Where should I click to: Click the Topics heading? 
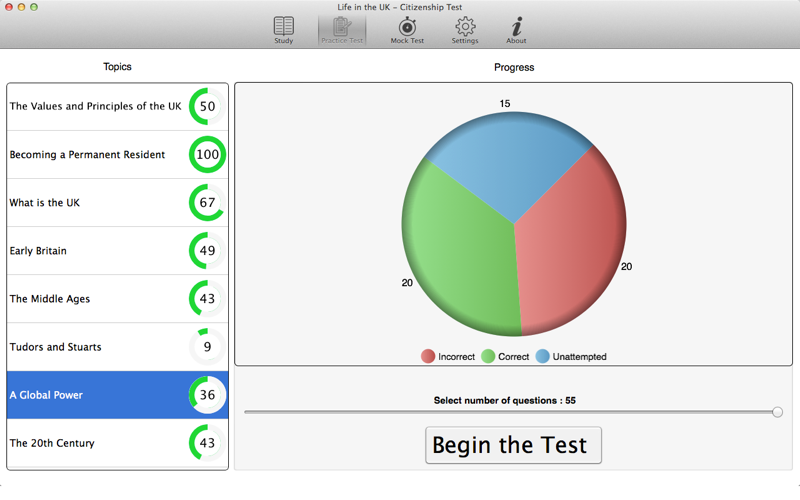pyautogui.click(x=117, y=67)
